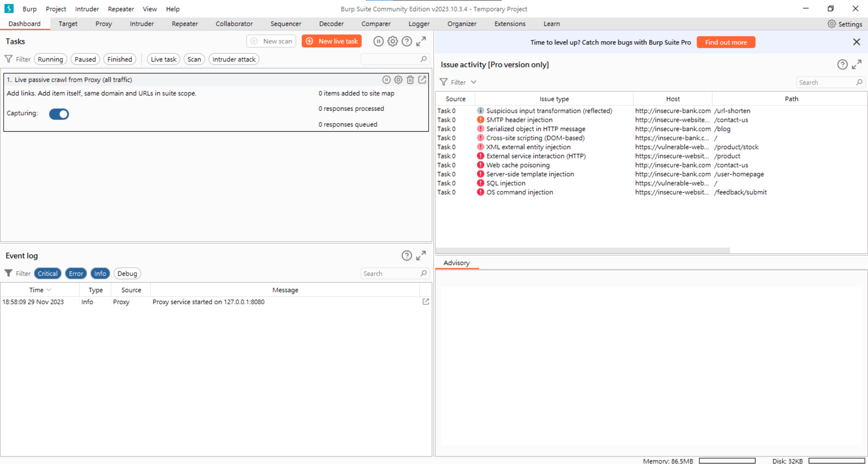Pause all tasks in Tasks panel header
868x464 pixels.
coord(378,42)
